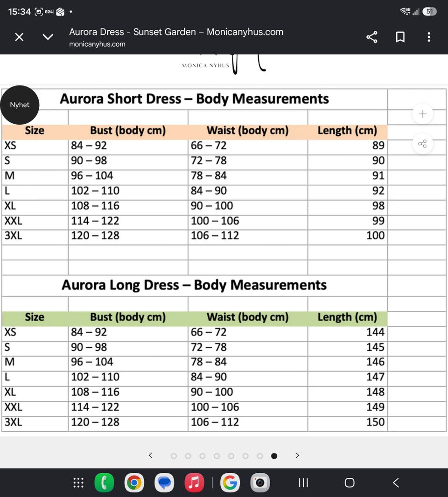The height and width of the screenshot is (497, 448).
Task: Go to previous image with left arrow
Action: click(x=151, y=455)
